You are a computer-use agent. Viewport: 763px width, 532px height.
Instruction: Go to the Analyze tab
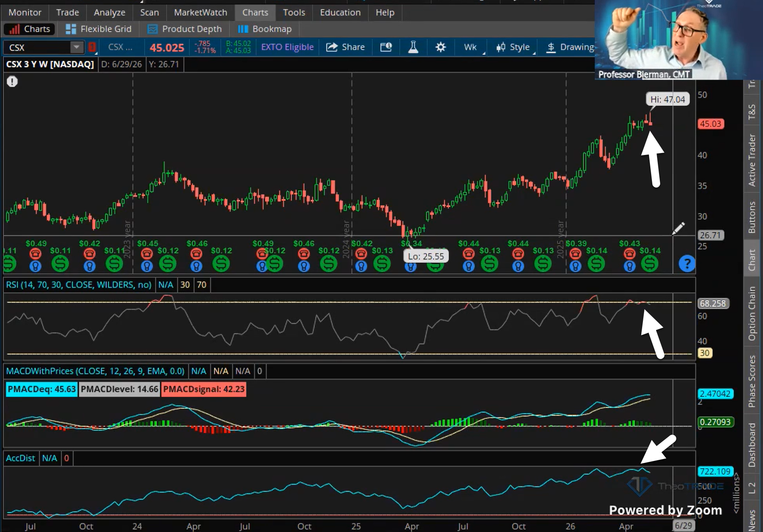[110, 13]
